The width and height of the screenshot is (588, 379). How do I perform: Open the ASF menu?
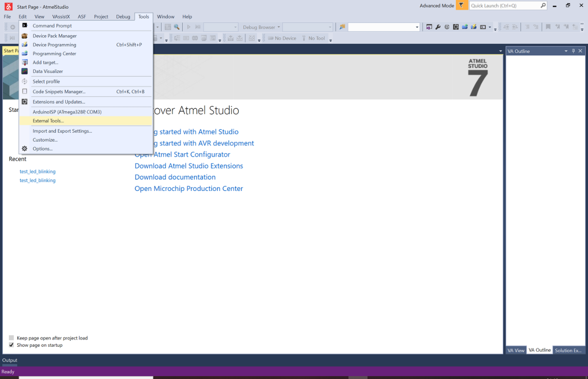pyautogui.click(x=82, y=17)
